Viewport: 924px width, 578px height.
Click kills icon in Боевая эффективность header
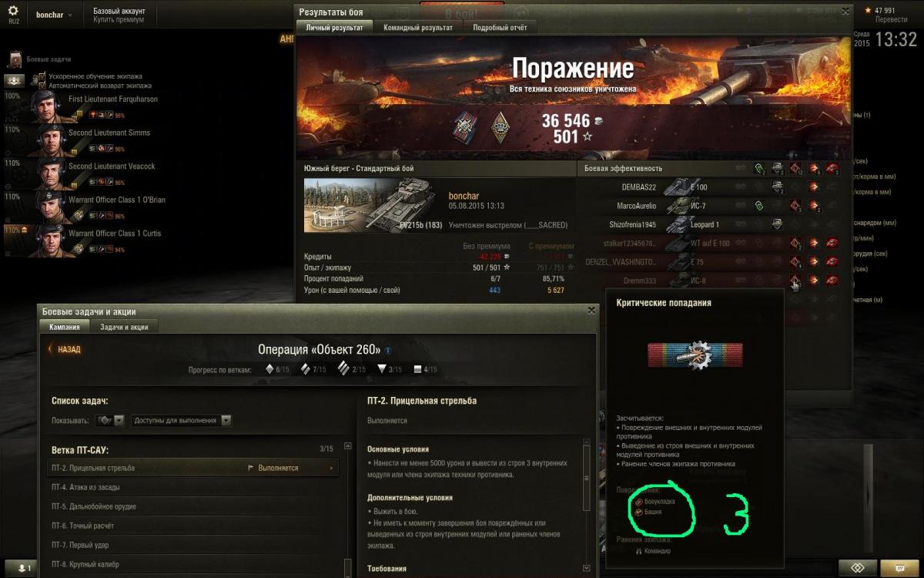click(832, 168)
